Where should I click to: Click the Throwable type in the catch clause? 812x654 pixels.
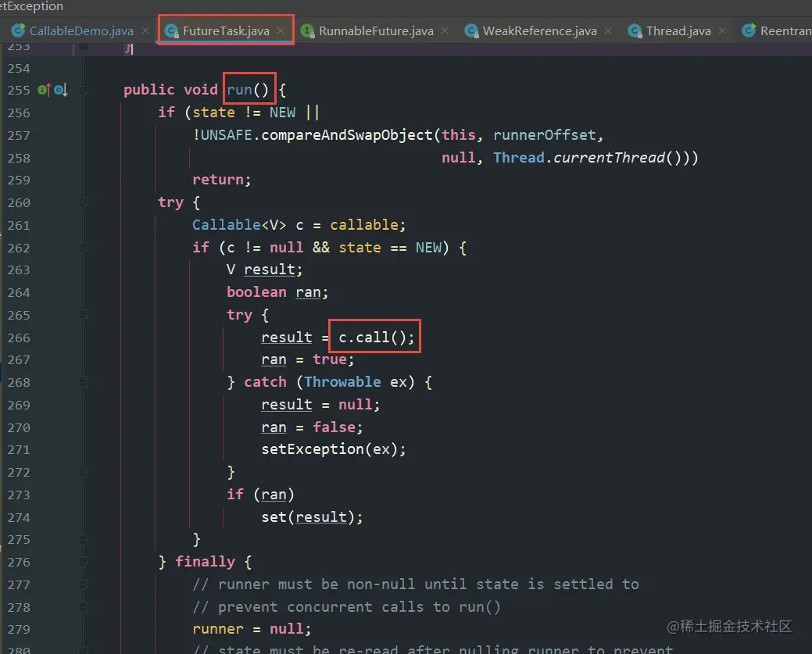[342, 382]
